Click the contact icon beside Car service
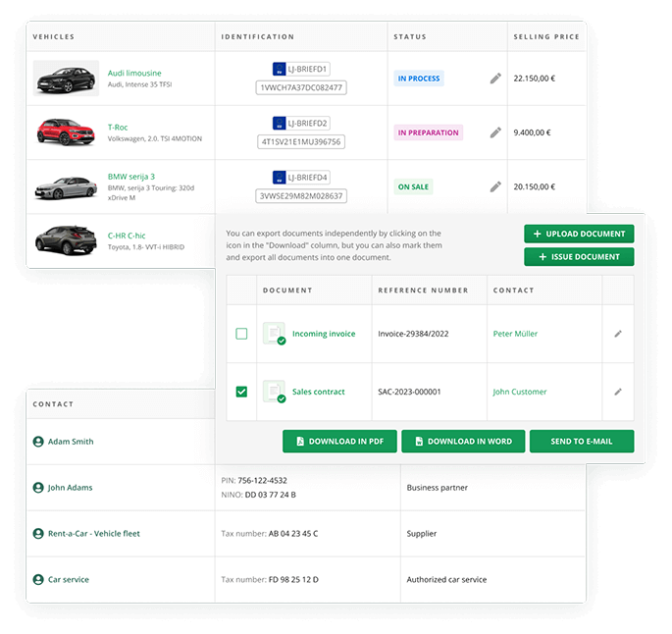The height and width of the screenshot is (634, 672). click(x=38, y=580)
